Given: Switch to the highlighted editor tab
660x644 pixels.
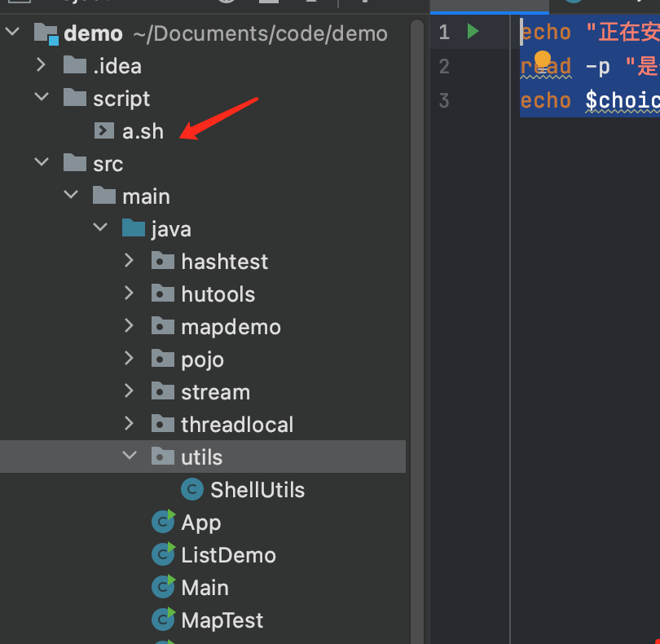Looking at the screenshot, I should 489,6.
